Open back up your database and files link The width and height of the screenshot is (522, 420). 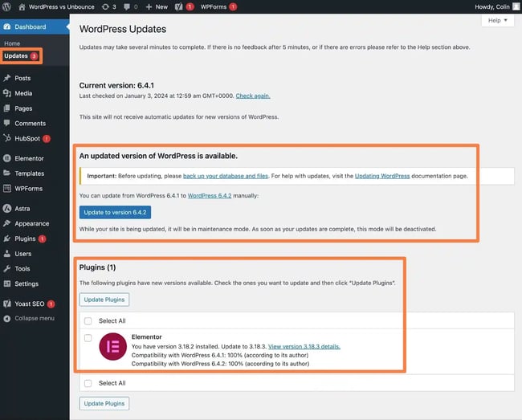[226, 176]
